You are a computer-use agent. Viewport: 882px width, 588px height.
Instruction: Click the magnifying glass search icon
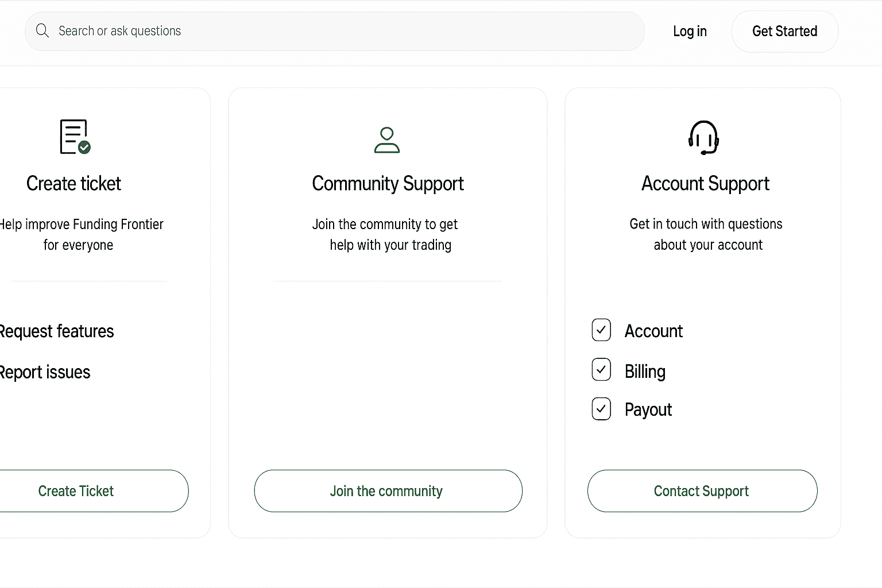pos(42,31)
